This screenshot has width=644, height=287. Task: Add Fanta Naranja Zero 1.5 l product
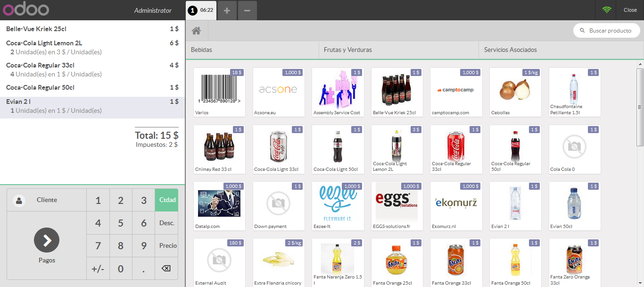338,262
